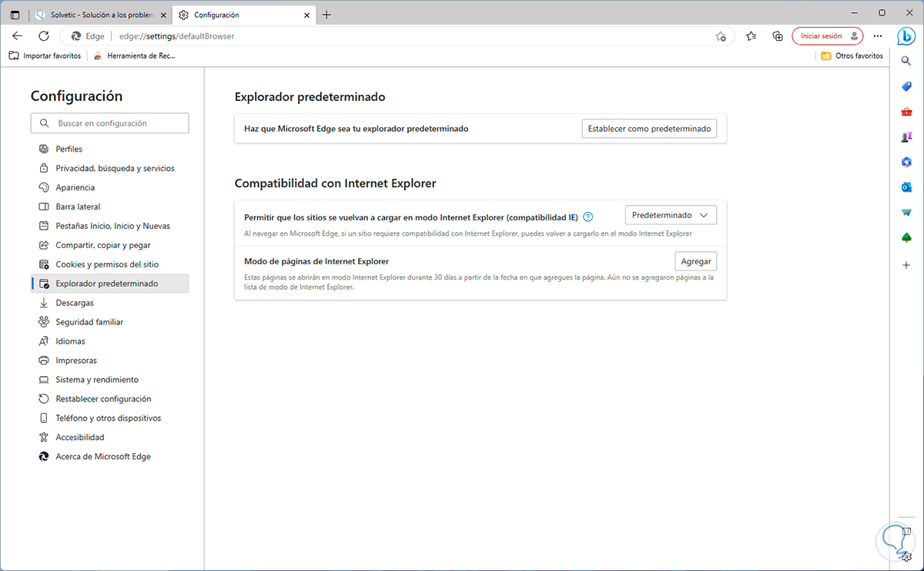Screen dimensions: 924x571
Task: Open the three-dots Settings and more menu
Action: click(x=878, y=36)
